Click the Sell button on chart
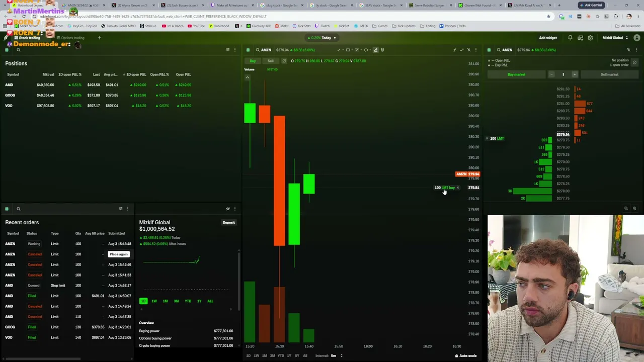Viewport: 644px width, 362px height. tap(271, 61)
